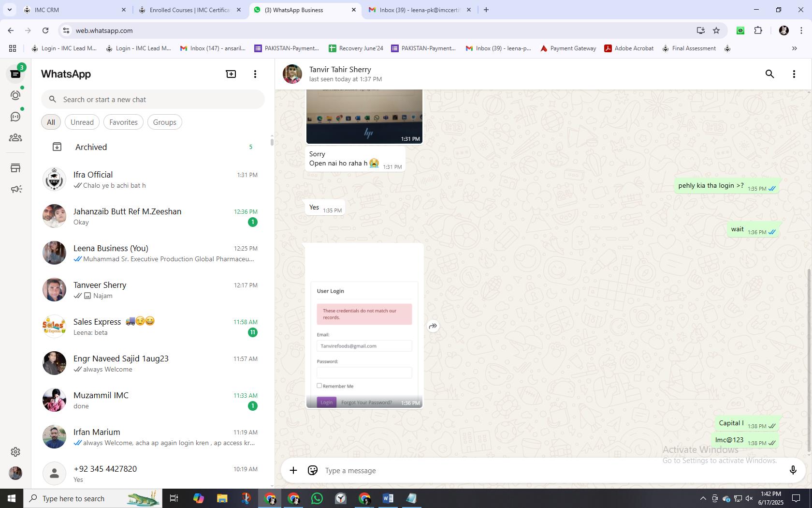Open the Status icon in sidebar
Screen dimensions: 812x508
pos(15,95)
